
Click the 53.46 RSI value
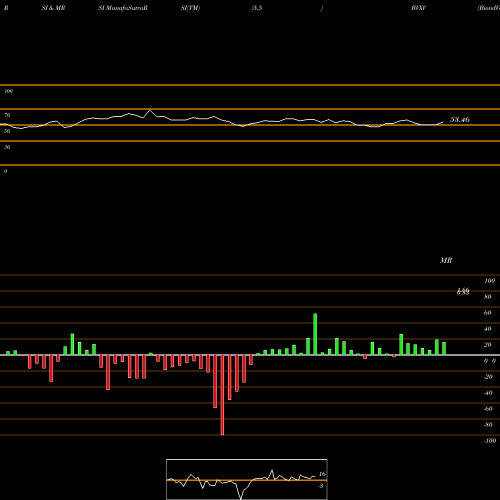pyautogui.click(x=460, y=119)
